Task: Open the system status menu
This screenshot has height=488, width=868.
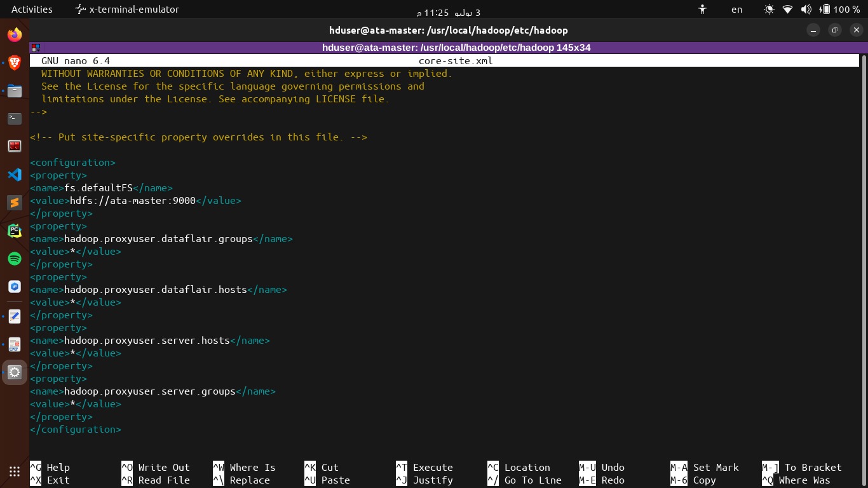Action: (x=826, y=9)
